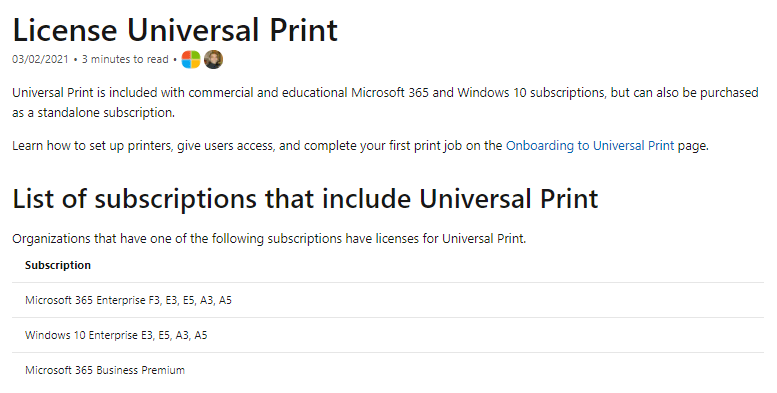Click the sentence about organizations having licenses
This screenshot has width=777, height=393.
click(269, 239)
